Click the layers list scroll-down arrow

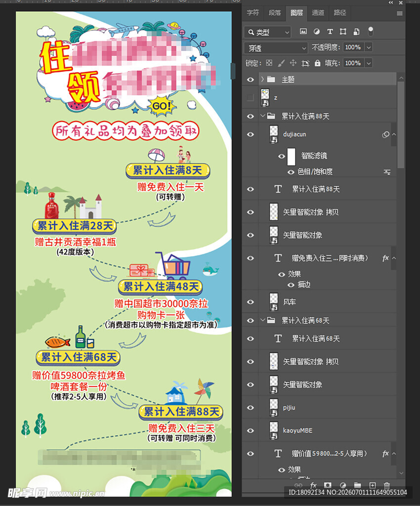401,473
